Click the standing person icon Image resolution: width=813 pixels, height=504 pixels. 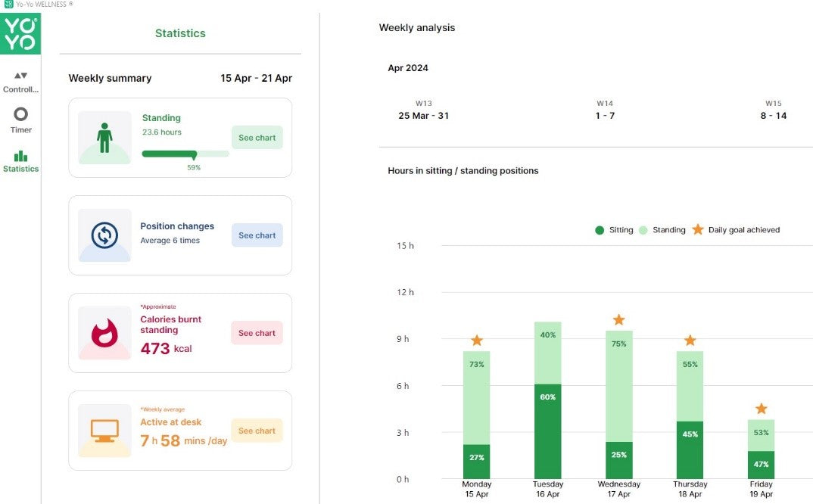pos(104,138)
